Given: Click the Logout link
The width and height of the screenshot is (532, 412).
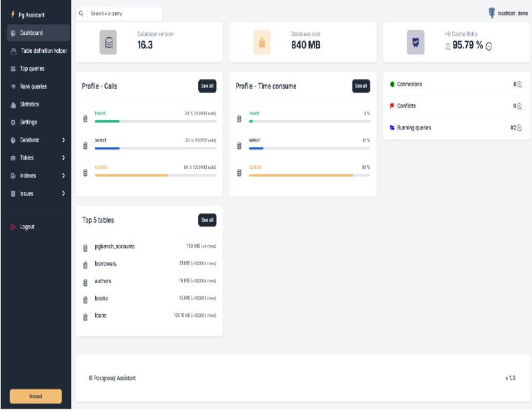Looking at the screenshot, I should 27,227.
